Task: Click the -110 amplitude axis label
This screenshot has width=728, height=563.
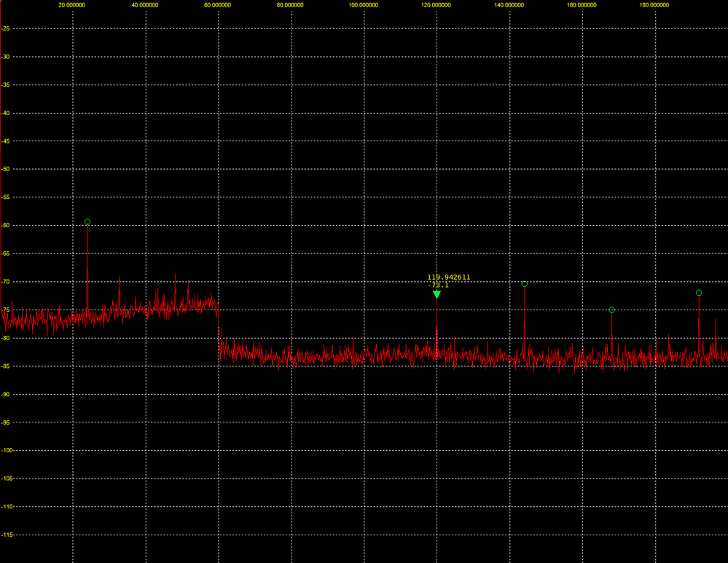Action: pyautogui.click(x=7, y=507)
